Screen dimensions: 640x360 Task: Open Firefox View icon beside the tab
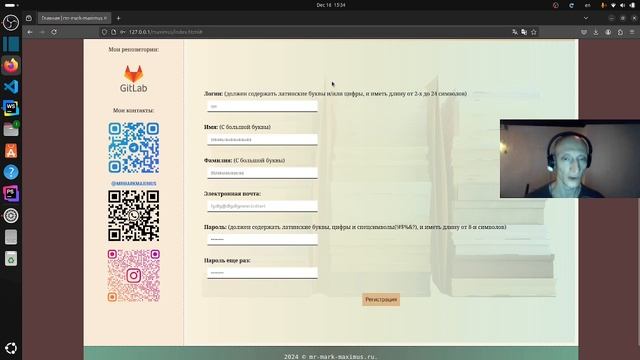click(29, 18)
